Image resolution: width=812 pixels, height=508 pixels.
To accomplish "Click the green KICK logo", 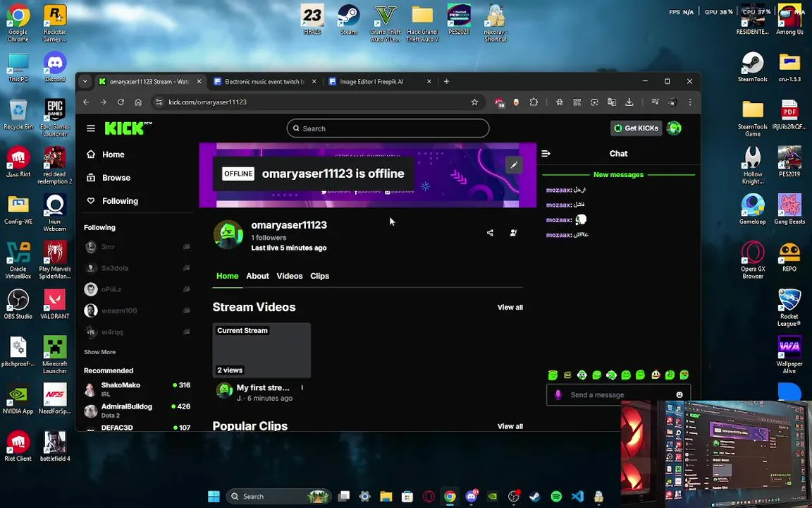I will pyautogui.click(x=124, y=128).
